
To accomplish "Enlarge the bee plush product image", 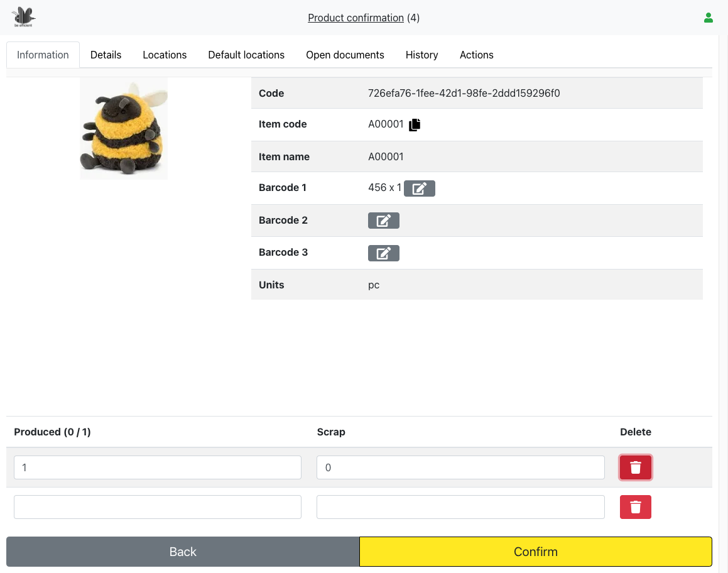I will [124, 129].
